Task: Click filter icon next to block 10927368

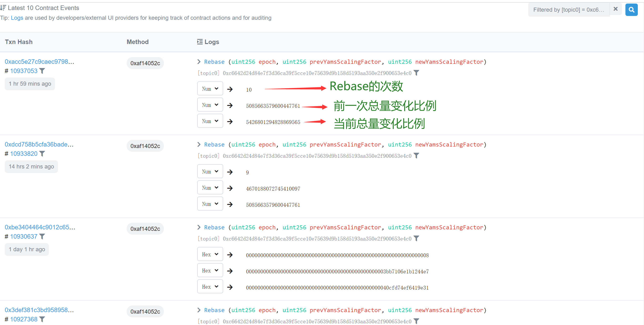Action: pyautogui.click(x=42, y=319)
